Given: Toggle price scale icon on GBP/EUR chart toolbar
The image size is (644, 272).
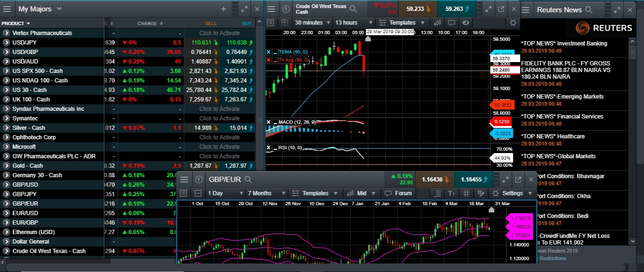Looking at the screenshot, I should coord(437,193).
